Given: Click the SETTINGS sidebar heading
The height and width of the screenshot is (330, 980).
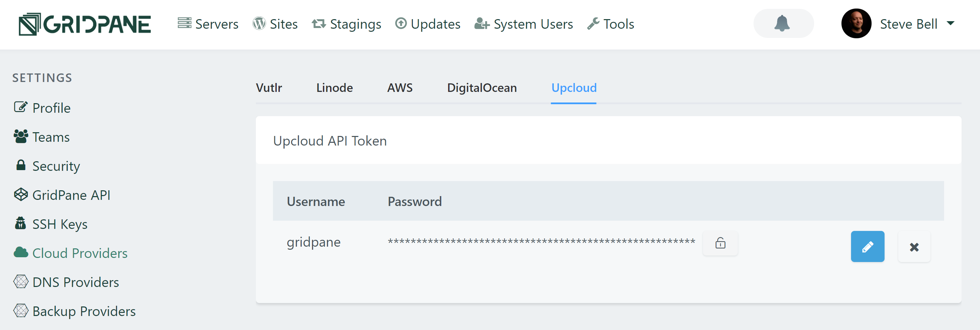Looking at the screenshot, I should pyautogui.click(x=42, y=78).
